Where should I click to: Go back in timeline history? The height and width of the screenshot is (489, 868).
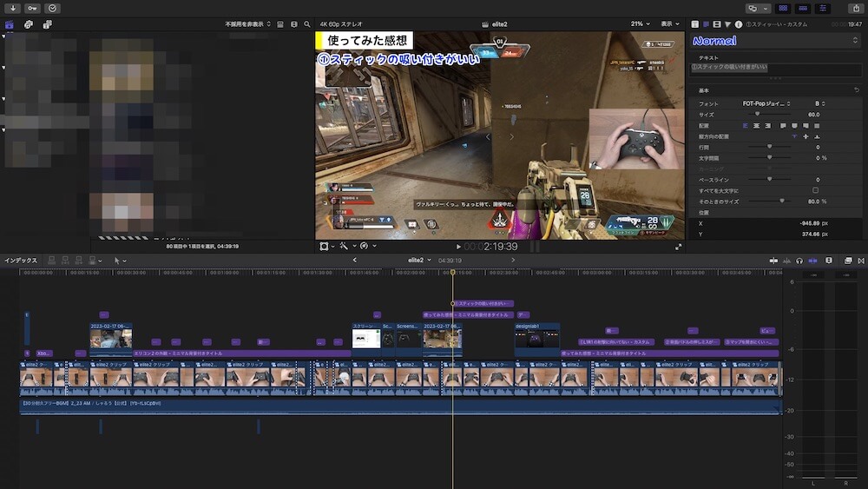355,260
